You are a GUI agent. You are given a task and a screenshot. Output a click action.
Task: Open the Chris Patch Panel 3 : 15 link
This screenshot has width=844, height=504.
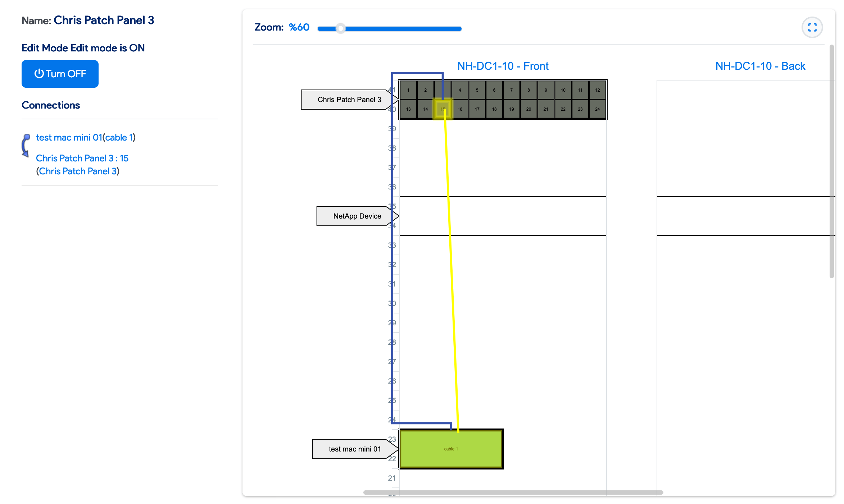click(x=82, y=158)
